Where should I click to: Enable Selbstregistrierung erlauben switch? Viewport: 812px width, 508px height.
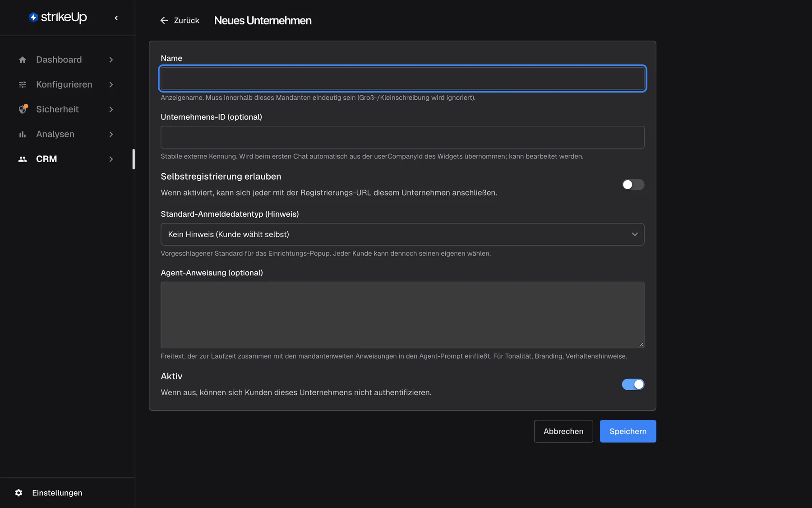[x=633, y=184]
